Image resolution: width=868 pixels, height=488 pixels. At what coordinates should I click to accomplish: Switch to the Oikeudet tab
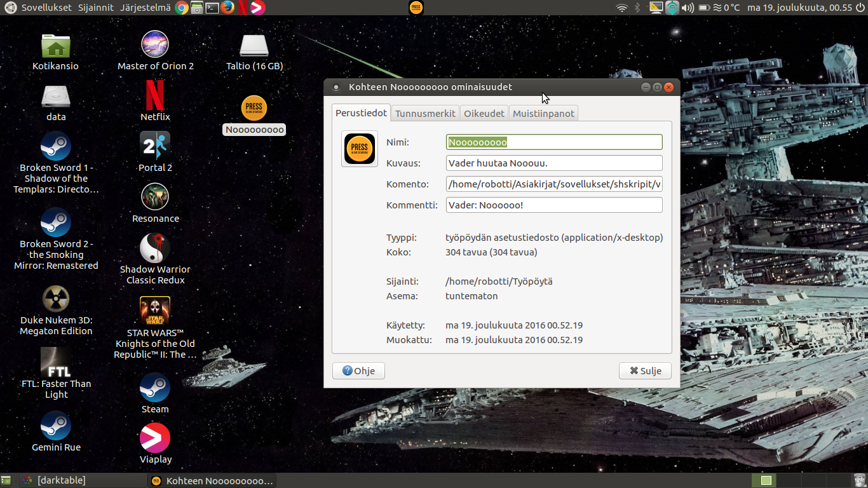click(484, 114)
